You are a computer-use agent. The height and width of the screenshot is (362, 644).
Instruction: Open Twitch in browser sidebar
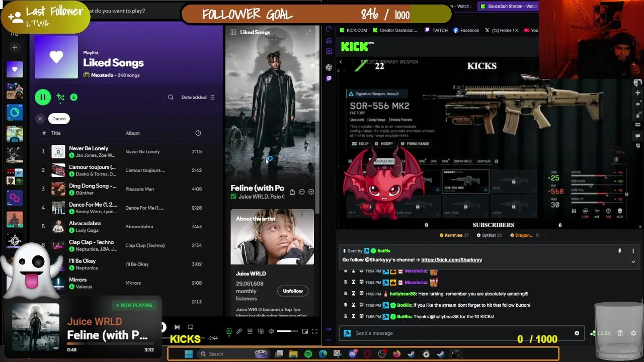pos(329,78)
